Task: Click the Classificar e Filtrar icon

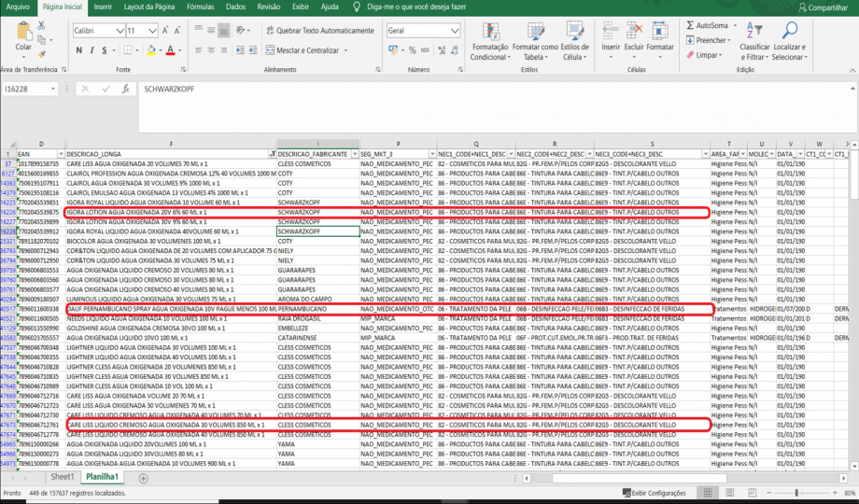Action: pyautogui.click(x=754, y=29)
